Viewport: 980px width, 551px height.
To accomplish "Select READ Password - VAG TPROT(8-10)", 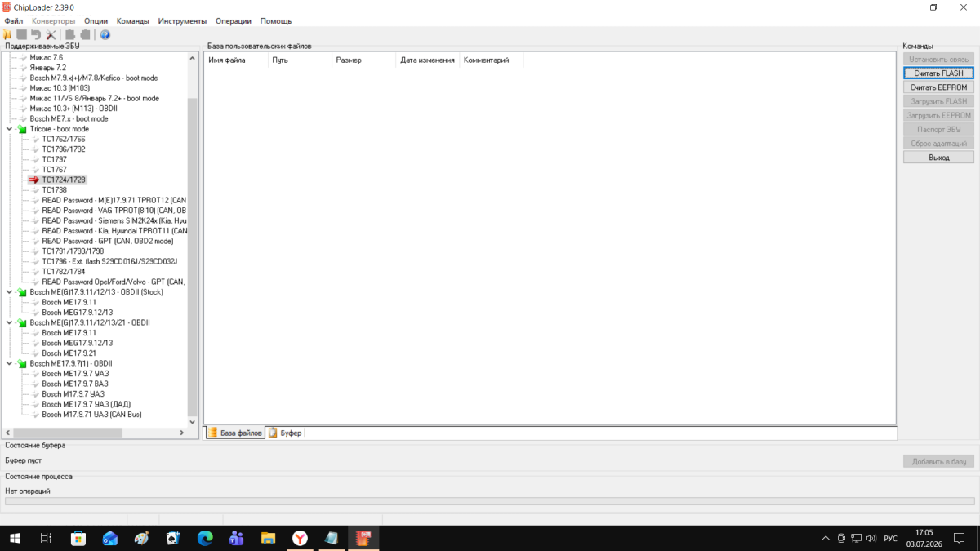I will click(x=114, y=211).
